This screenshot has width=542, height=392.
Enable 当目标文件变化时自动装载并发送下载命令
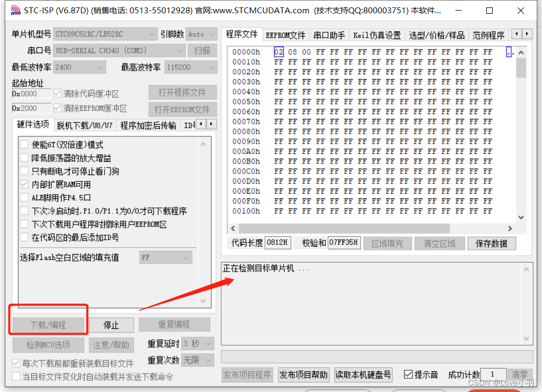click(x=16, y=377)
